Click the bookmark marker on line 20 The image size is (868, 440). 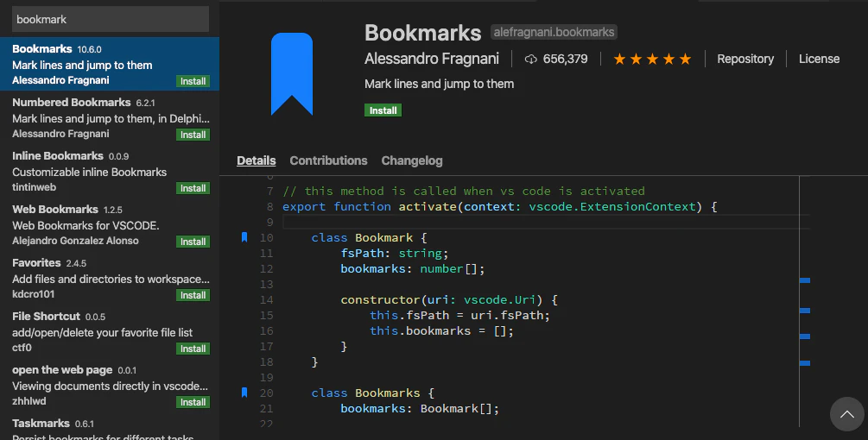pos(244,393)
